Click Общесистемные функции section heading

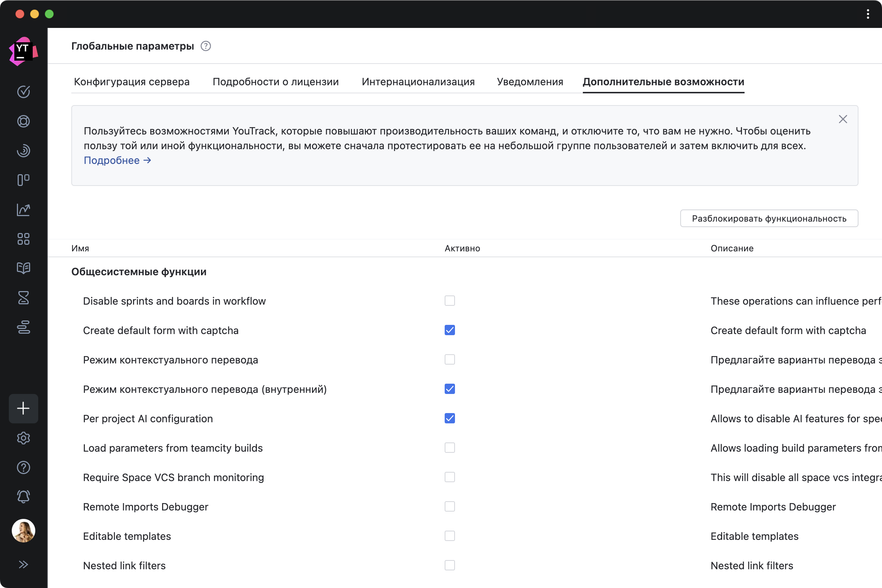pos(139,272)
